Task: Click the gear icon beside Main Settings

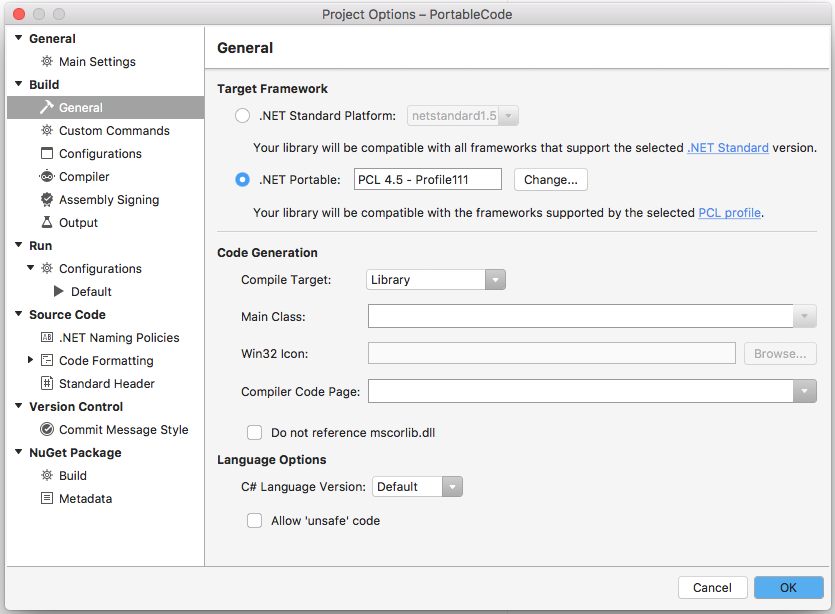Action: point(46,62)
